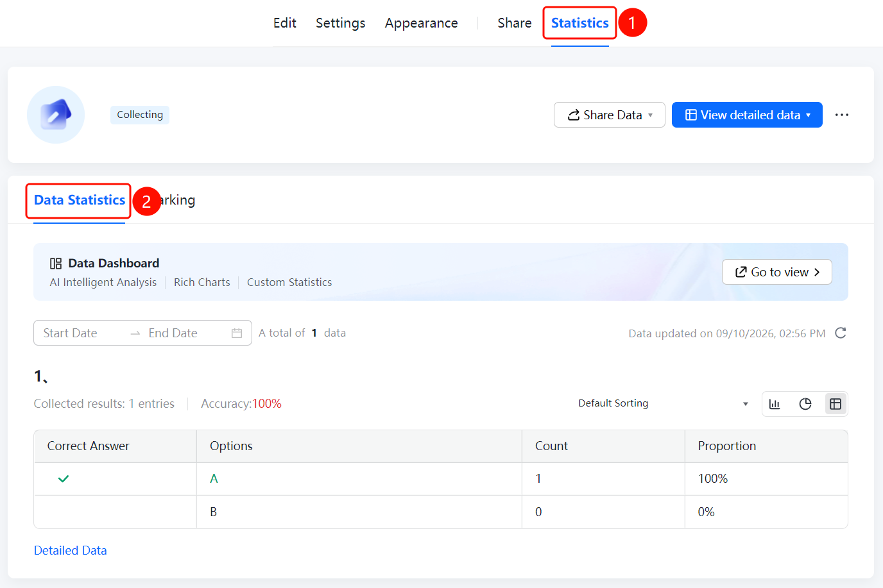Open the Settings tab
Image resolution: width=883 pixels, height=588 pixels.
tap(341, 23)
